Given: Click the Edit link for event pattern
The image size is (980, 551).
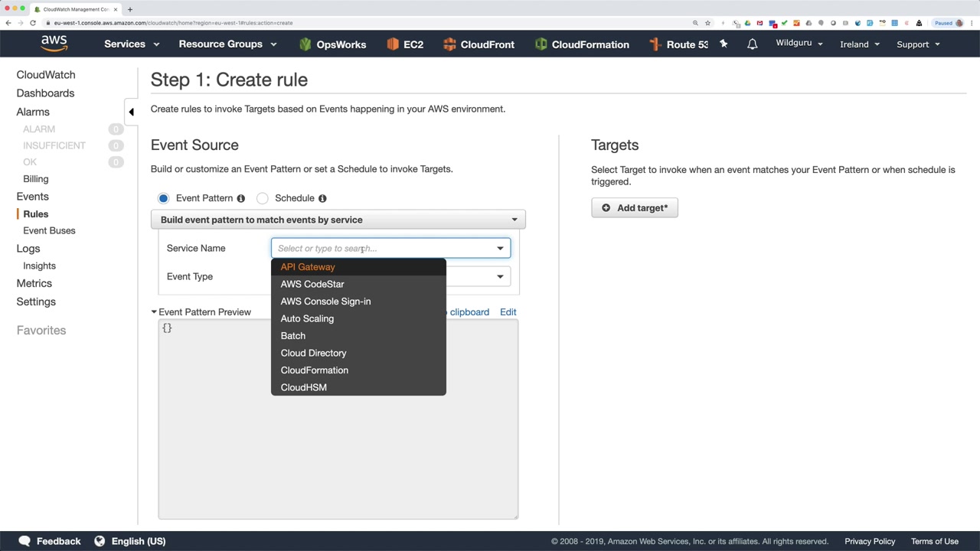Looking at the screenshot, I should tap(508, 312).
